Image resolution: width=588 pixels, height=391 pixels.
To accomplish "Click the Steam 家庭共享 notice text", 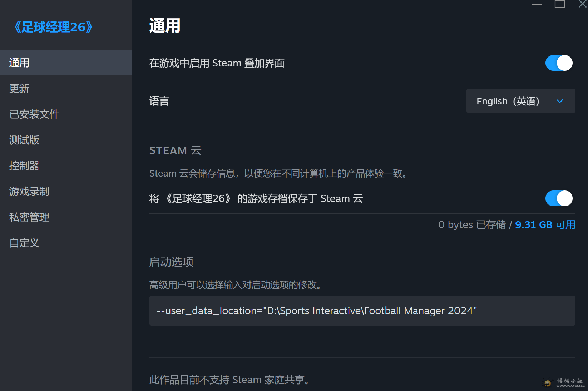I will tap(229, 380).
